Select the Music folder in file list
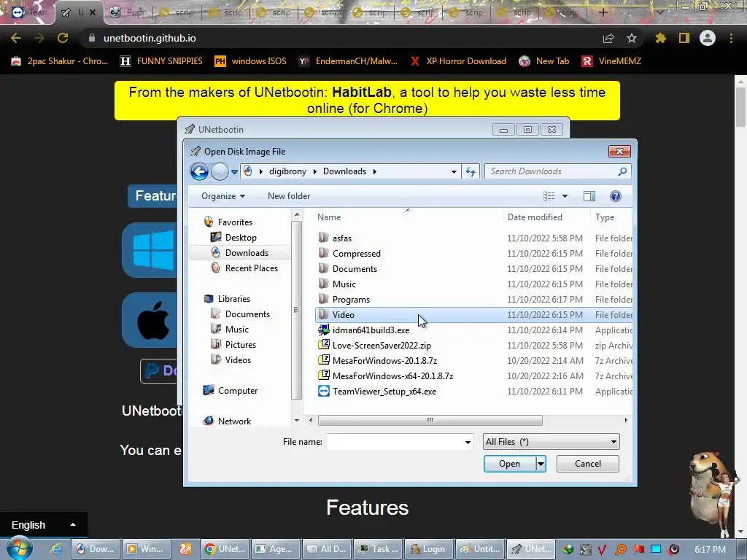The image size is (747, 560). pyautogui.click(x=337, y=284)
